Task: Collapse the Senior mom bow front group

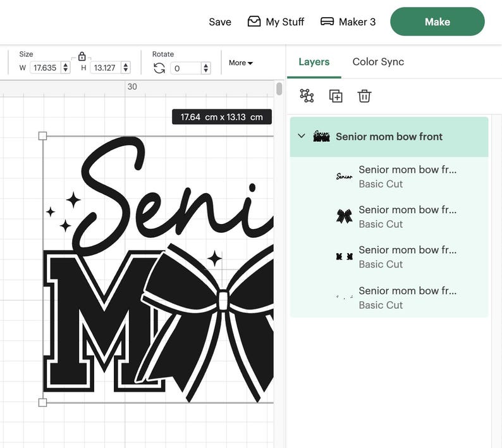Action: click(x=302, y=136)
